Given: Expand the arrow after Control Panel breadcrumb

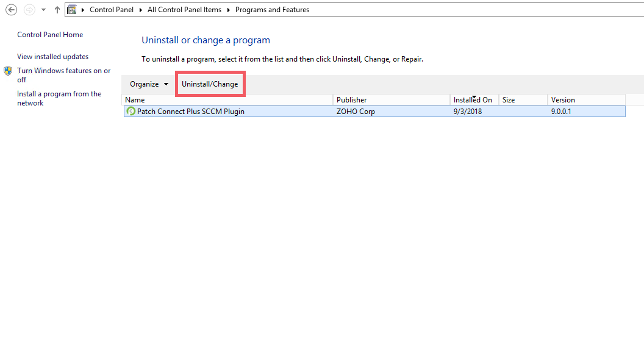Looking at the screenshot, I should tap(140, 10).
